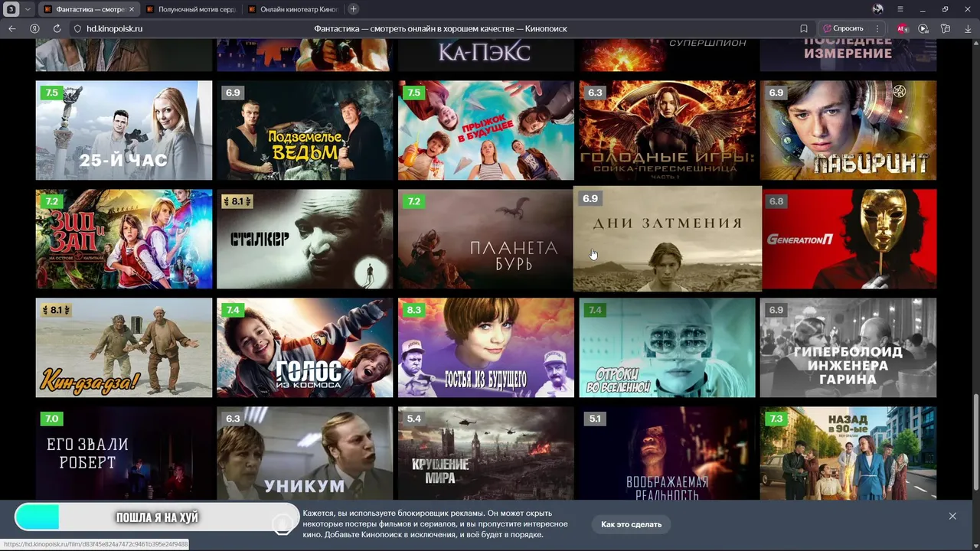Open the Сталкер film card
Image resolution: width=980 pixels, height=551 pixels.
coord(305,239)
